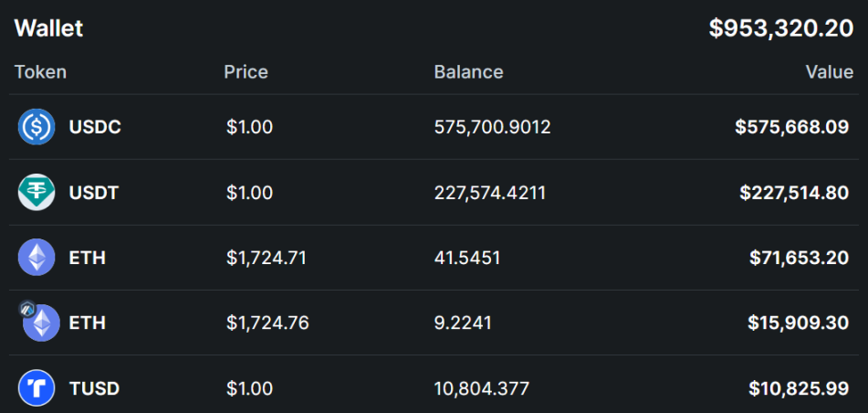Click the TUSD token icon
This screenshot has width=868, height=413.
pyautogui.click(x=37, y=388)
